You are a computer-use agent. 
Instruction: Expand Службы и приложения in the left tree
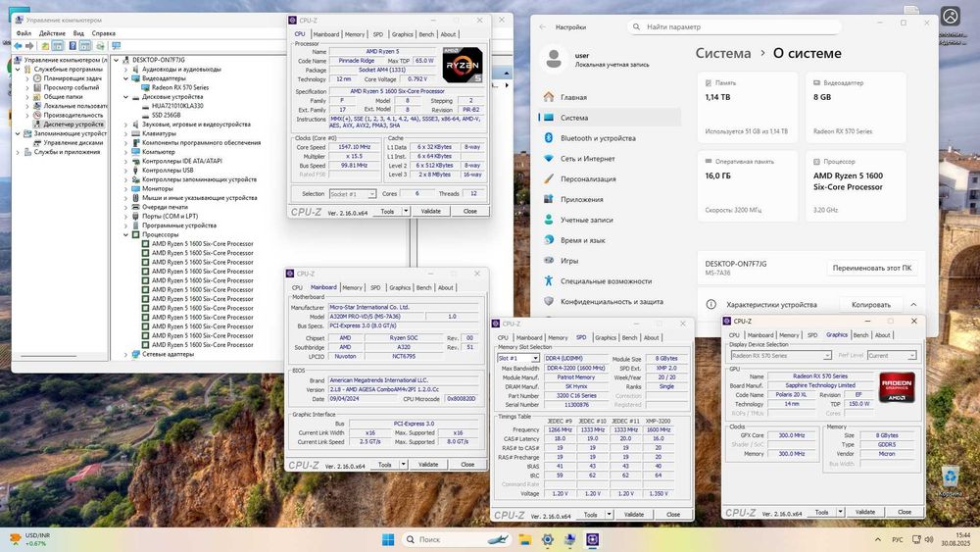point(18,152)
